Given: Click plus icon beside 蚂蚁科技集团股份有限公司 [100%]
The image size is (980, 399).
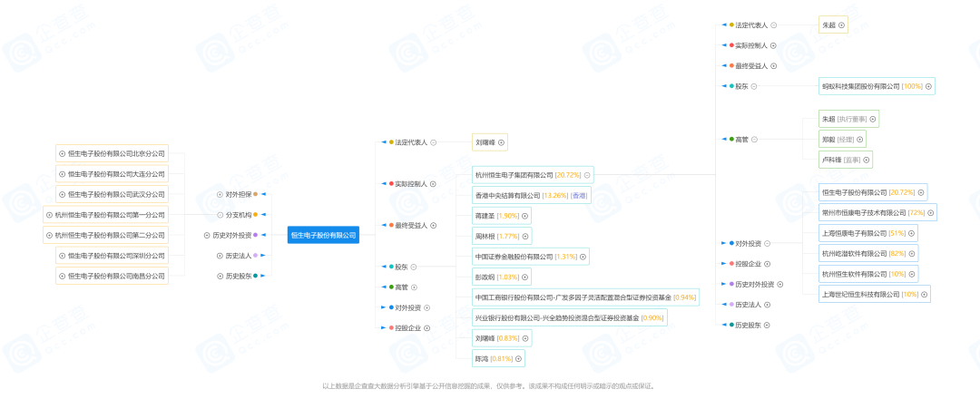Looking at the screenshot, I should pyautogui.click(x=929, y=87).
